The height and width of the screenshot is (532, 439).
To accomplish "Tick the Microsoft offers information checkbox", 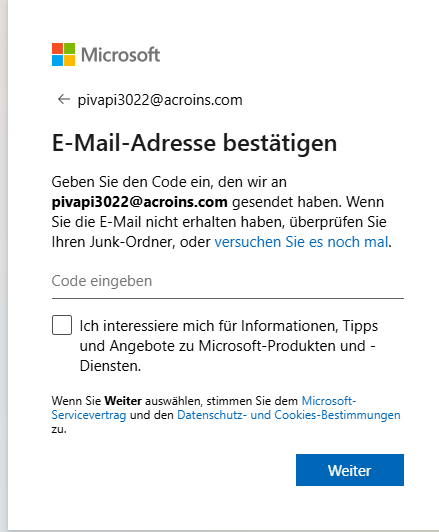I will 62,325.
